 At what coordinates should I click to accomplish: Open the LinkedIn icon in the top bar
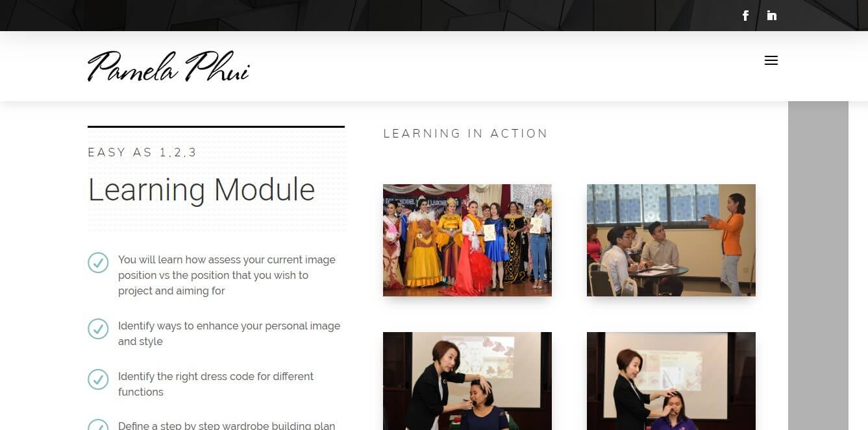pos(771,16)
